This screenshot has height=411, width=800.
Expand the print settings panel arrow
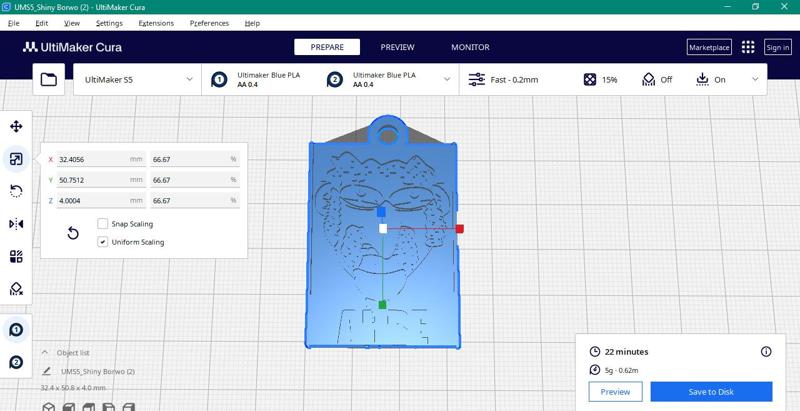tap(755, 80)
